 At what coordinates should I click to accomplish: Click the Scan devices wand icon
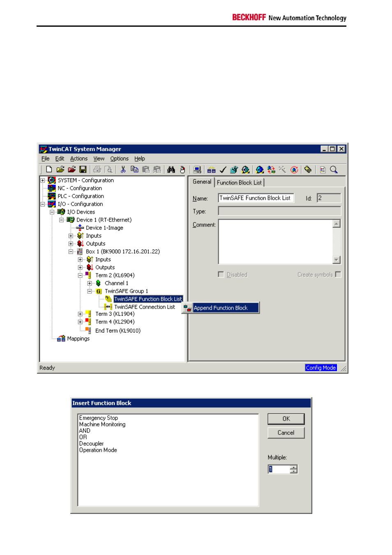(x=282, y=169)
